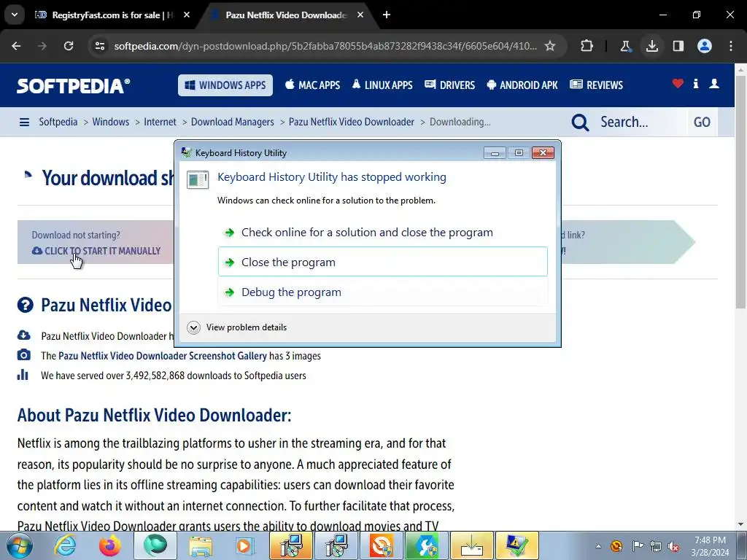The image size is (747, 560).
Task: Toggle the browser side panel icon
Action: click(x=678, y=46)
